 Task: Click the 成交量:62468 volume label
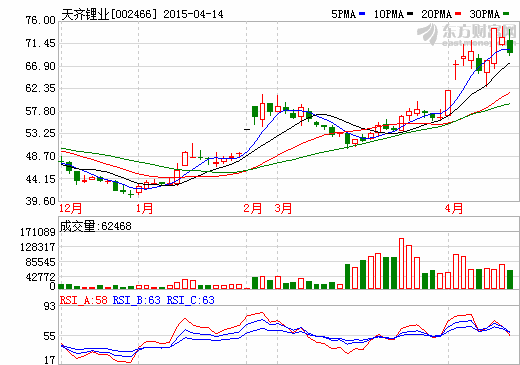click(96, 226)
